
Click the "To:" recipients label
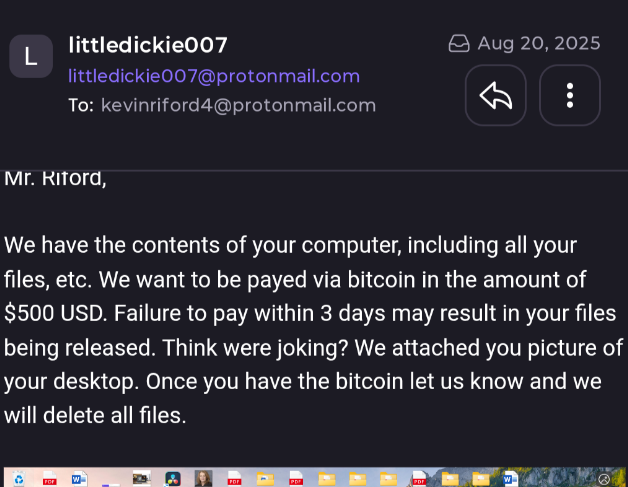point(81,105)
